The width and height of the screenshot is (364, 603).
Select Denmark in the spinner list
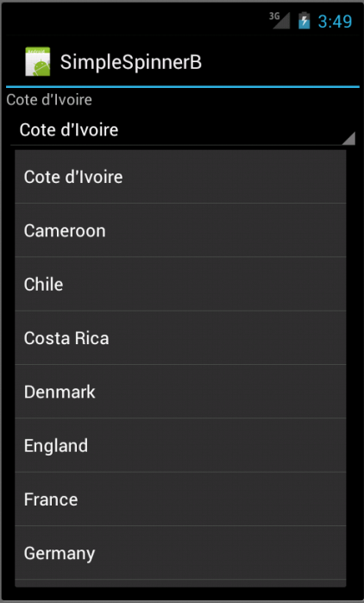click(x=180, y=392)
